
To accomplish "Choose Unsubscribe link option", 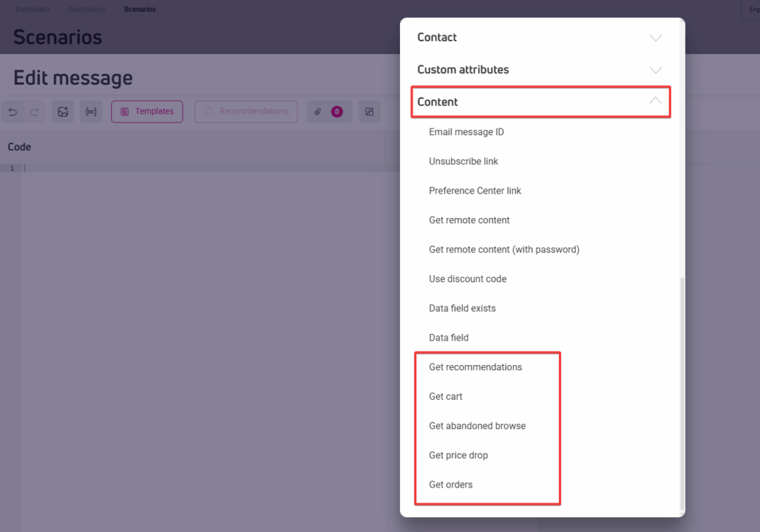I will (x=463, y=161).
